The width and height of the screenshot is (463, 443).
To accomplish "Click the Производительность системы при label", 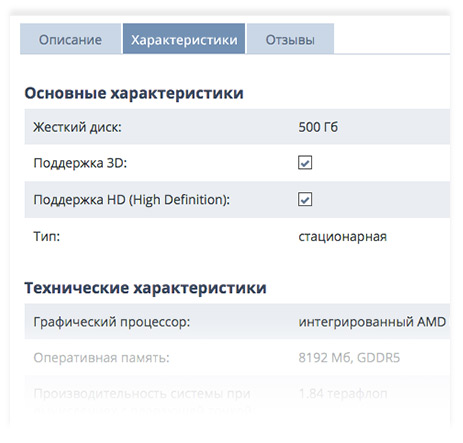I will [x=142, y=394].
